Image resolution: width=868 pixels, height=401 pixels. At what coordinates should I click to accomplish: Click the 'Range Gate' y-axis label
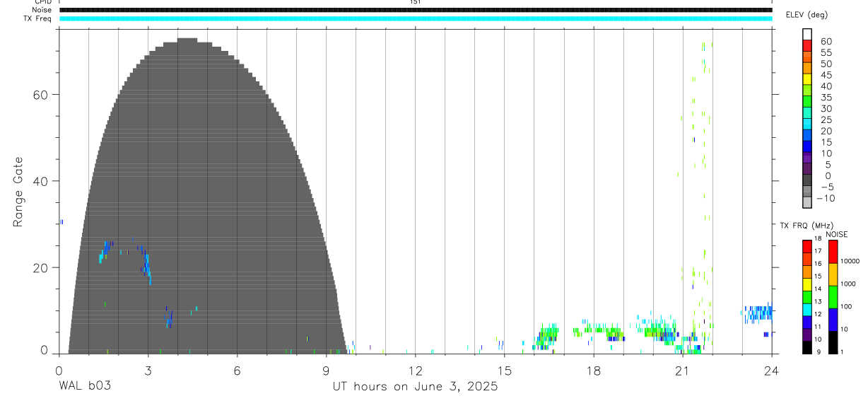coord(18,192)
